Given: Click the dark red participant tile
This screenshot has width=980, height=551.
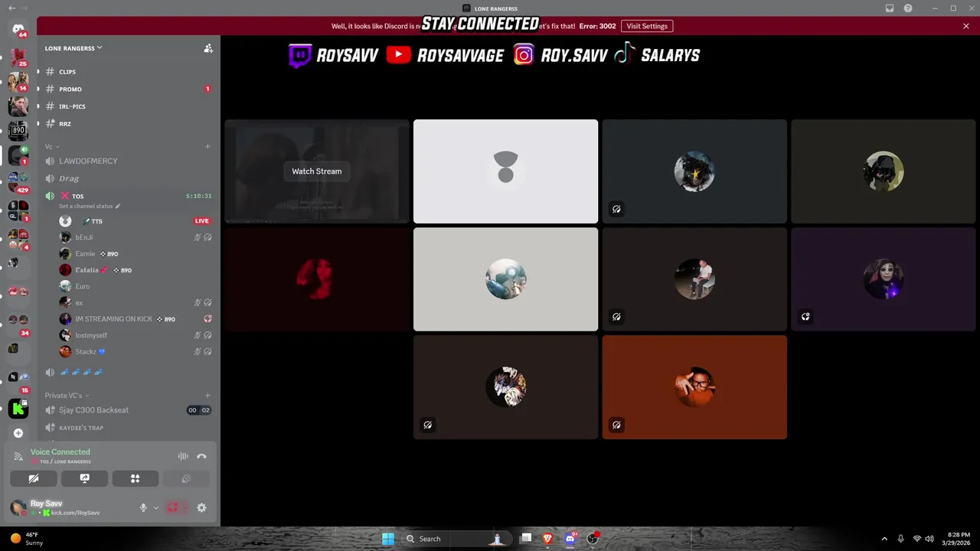Looking at the screenshot, I should 317,279.
